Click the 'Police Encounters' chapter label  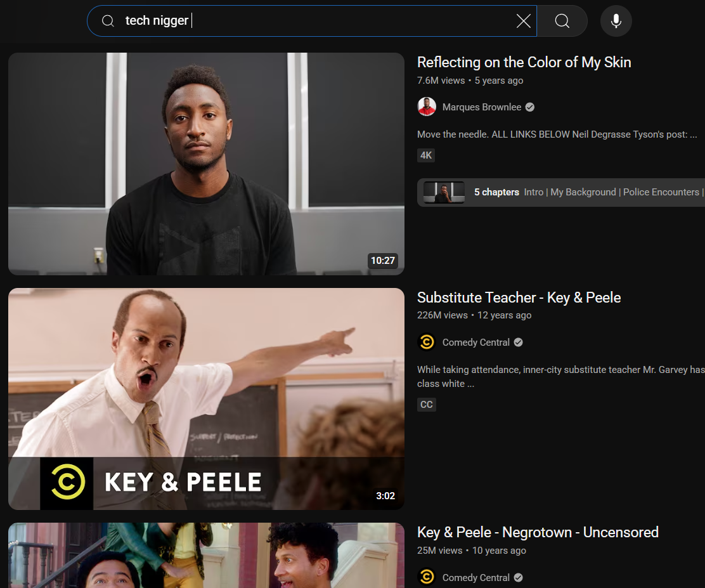[661, 192]
